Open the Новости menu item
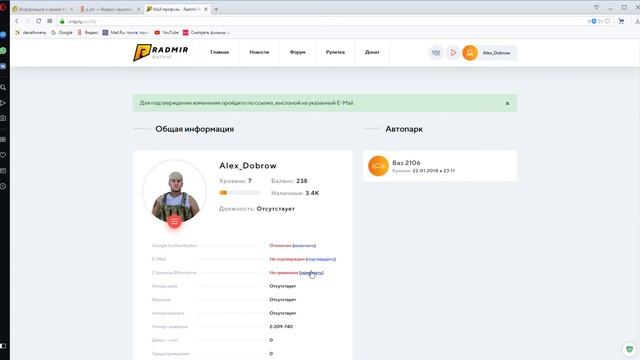This screenshot has height=360, width=640. pyautogui.click(x=259, y=52)
